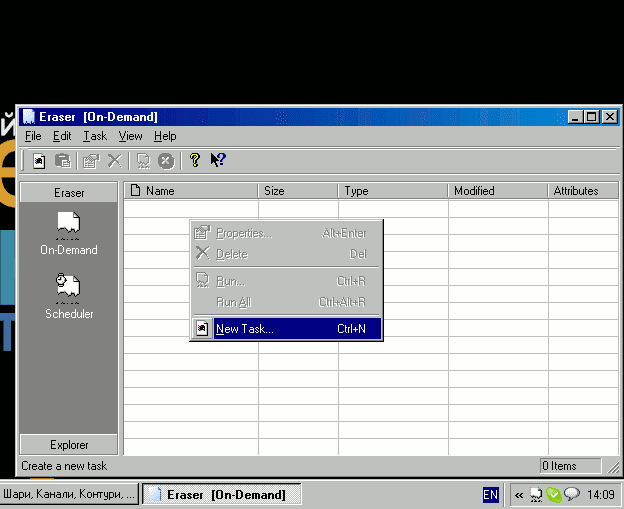The image size is (624, 509).
Task: Click the Explorer sidebar group button
Action: click(x=69, y=445)
